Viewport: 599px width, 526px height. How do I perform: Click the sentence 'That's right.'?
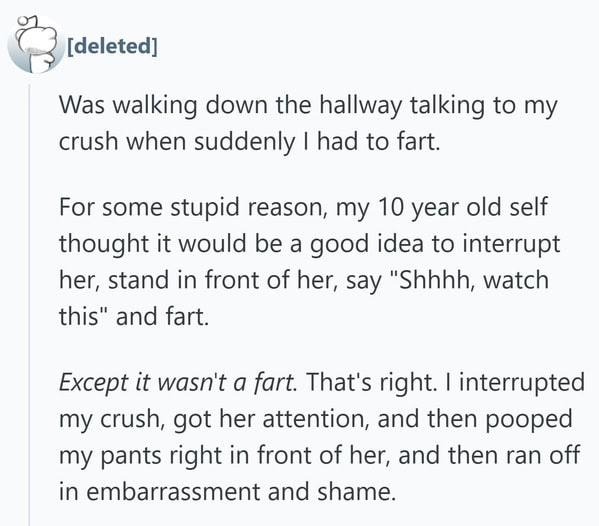pos(371,382)
